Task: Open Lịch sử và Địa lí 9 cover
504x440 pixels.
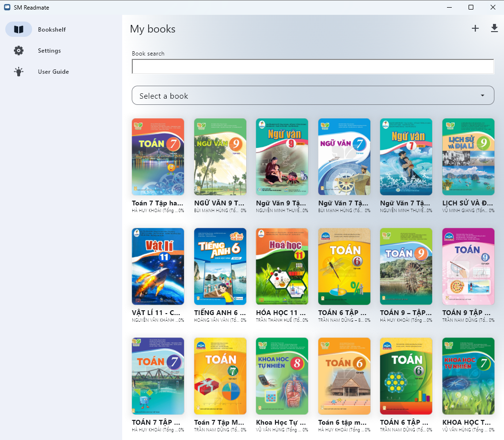Action: point(468,157)
